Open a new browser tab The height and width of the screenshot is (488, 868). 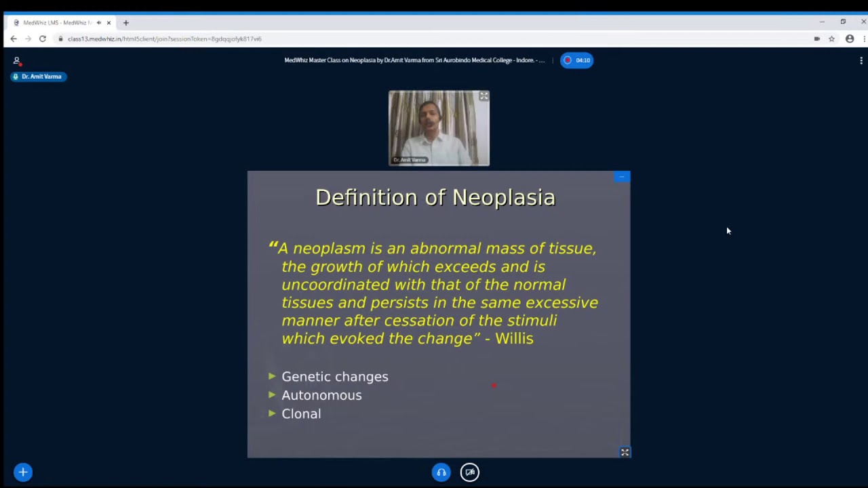point(125,22)
